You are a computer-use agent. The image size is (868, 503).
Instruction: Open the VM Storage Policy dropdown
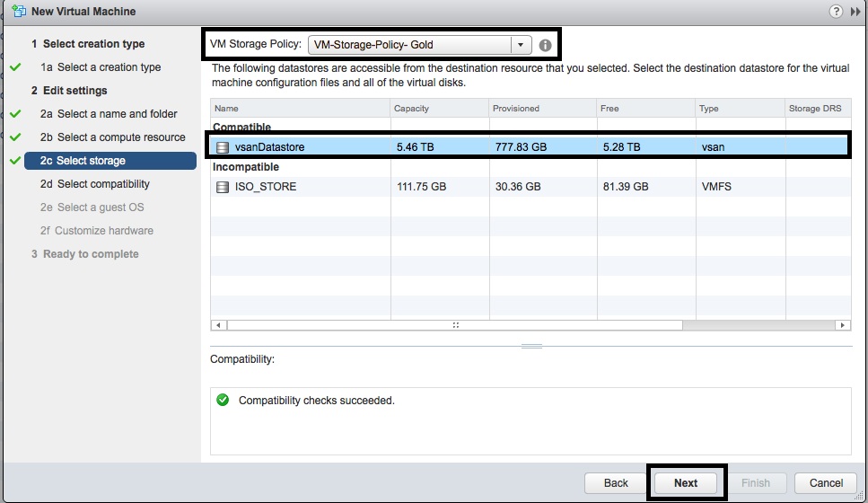coord(521,45)
